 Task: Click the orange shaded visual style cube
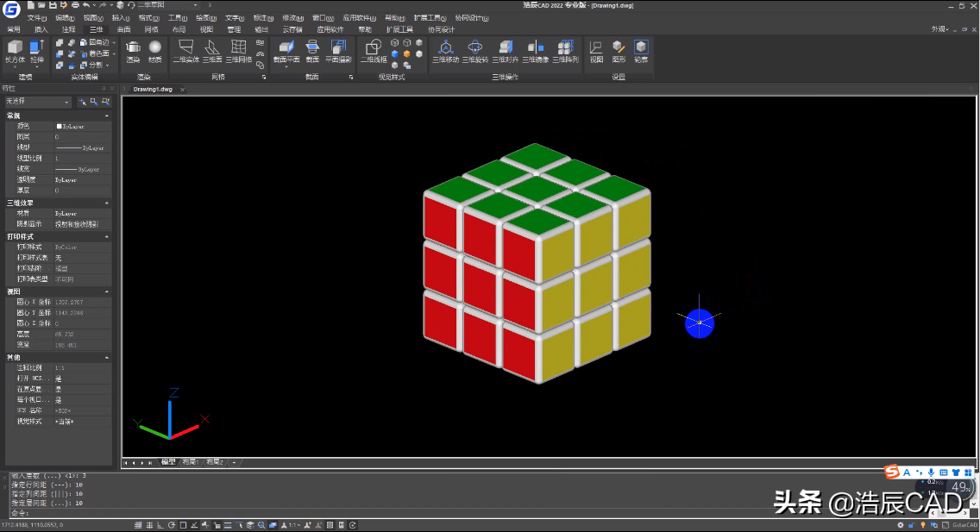coord(407,53)
